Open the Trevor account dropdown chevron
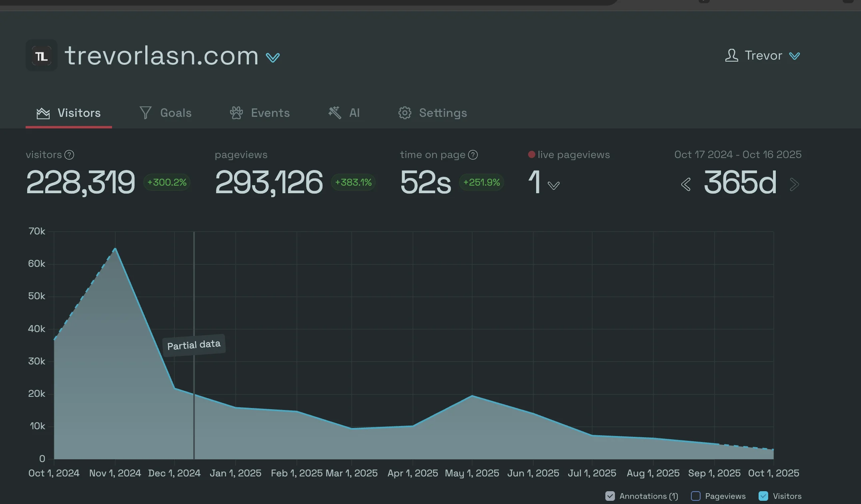 point(795,56)
